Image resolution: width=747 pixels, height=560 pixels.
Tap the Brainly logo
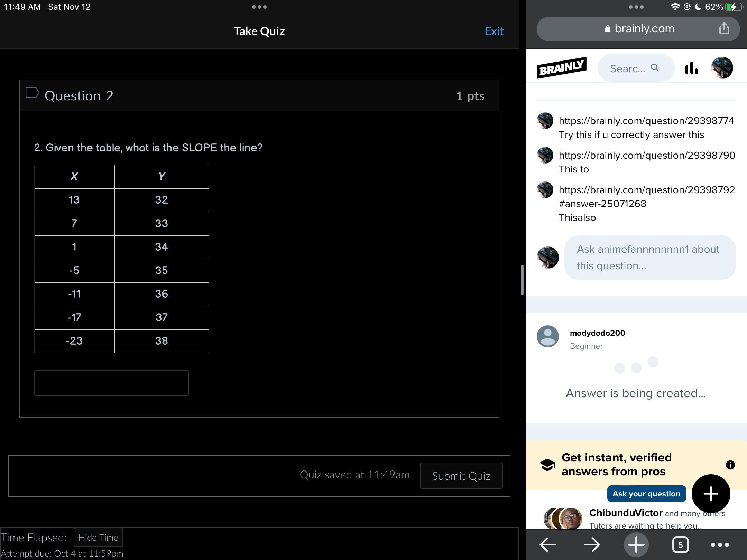coord(561,68)
